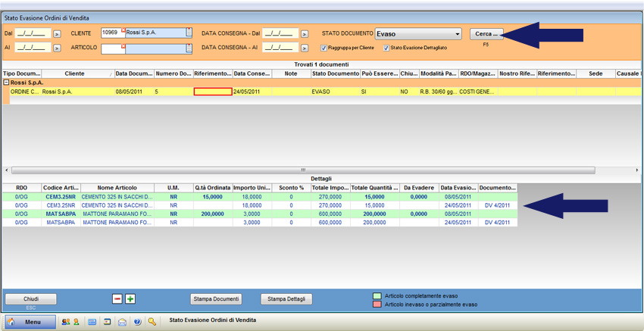
Task: Open date picker for the Dal field
Action: 57,34
